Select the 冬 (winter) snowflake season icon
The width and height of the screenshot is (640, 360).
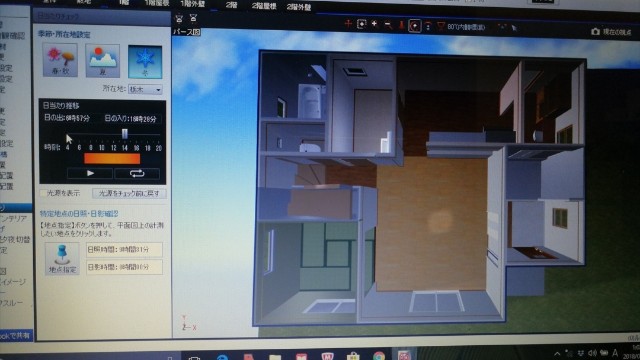pos(145,62)
